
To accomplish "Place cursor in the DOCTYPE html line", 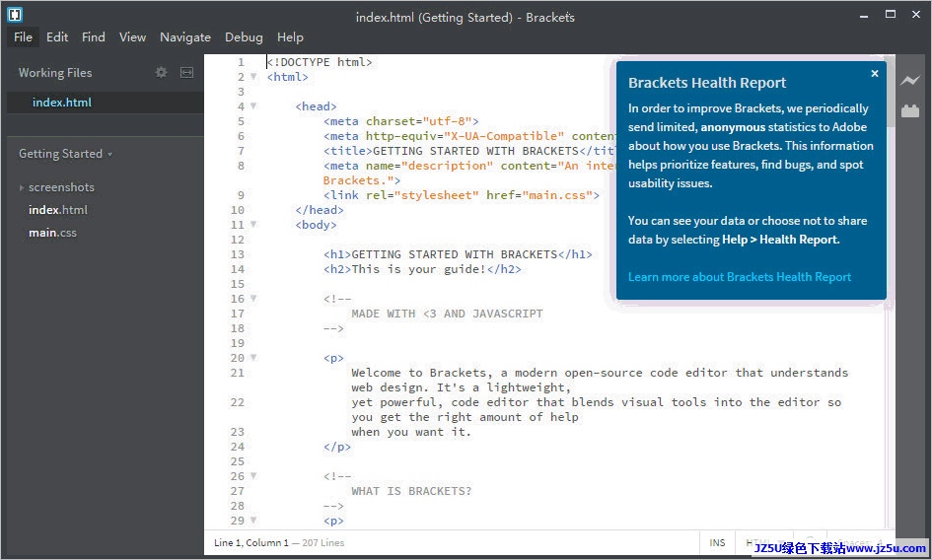I will [320, 62].
